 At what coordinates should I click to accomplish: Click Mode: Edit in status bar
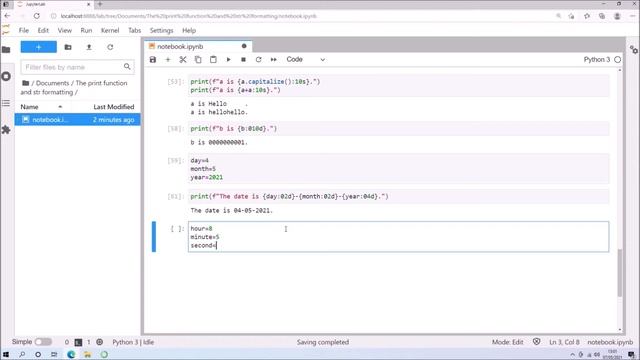507,342
